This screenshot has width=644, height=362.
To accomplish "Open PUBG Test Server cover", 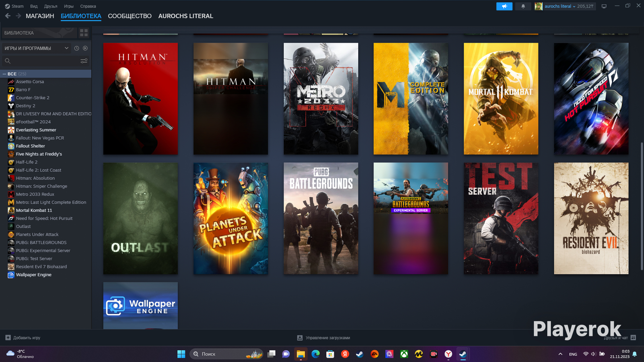I will coord(501,218).
